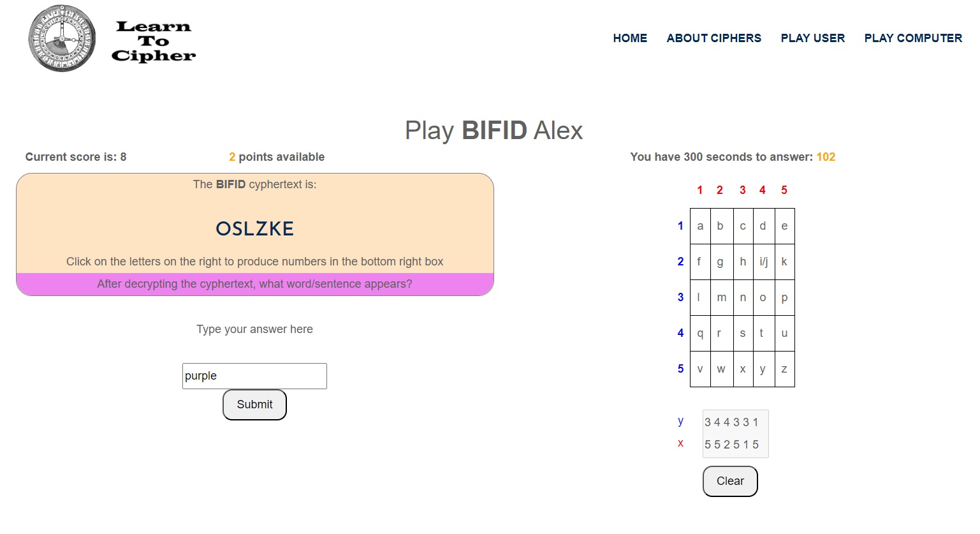Screen dimensions: 980x534
Task: Open PLAY USER in the navigation
Action: tap(812, 38)
